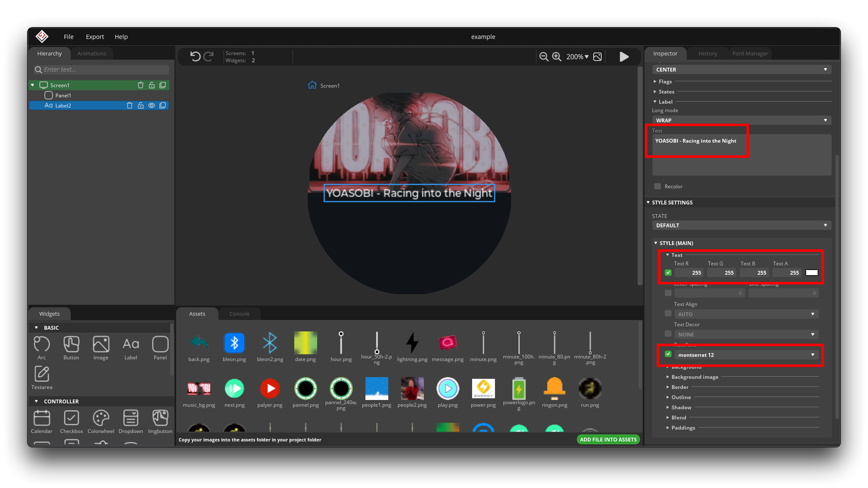Click the Screen1 home icon on canvas
The height and width of the screenshot is (488, 868).
pos(312,85)
